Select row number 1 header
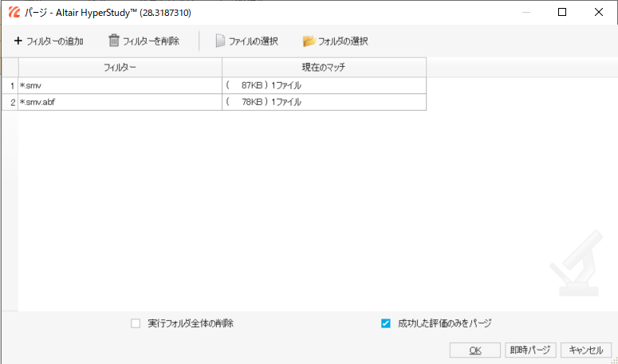This screenshot has width=618, height=364. [10, 85]
